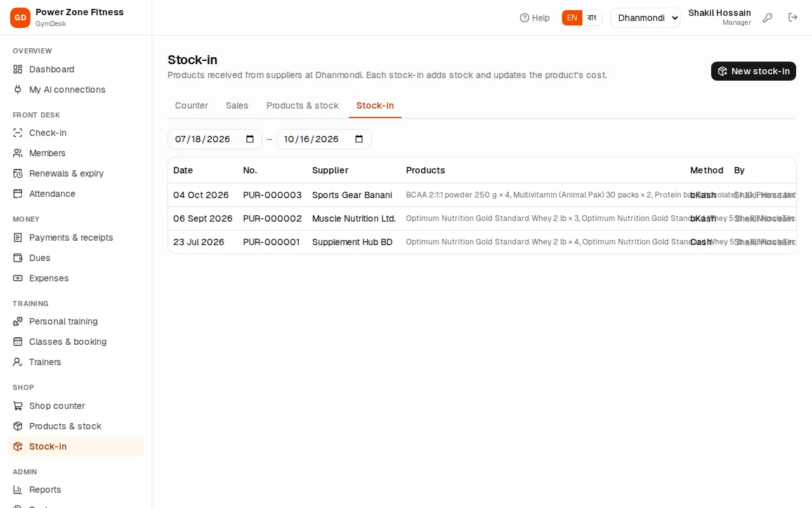Click the New stock-in button
Image resolution: width=812 pixels, height=508 pixels.
point(754,71)
